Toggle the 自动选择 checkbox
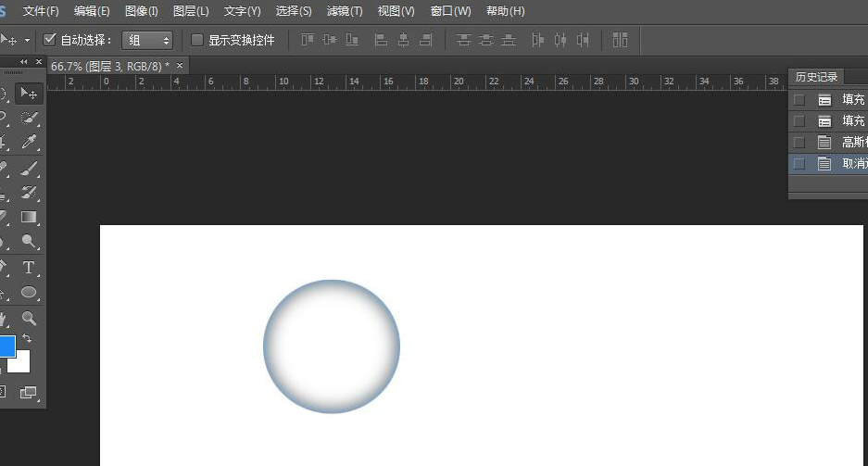This screenshot has width=868, height=466. coord(50,39)
